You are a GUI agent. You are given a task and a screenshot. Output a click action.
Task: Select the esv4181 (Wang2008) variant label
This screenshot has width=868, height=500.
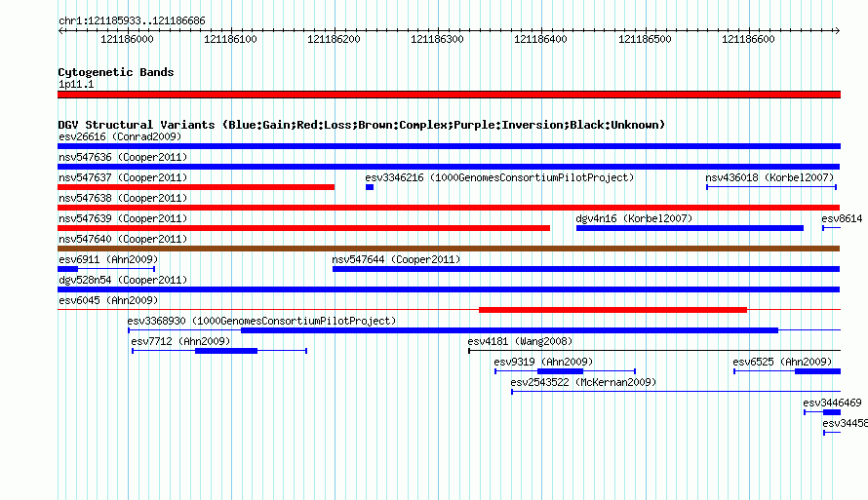521,341
